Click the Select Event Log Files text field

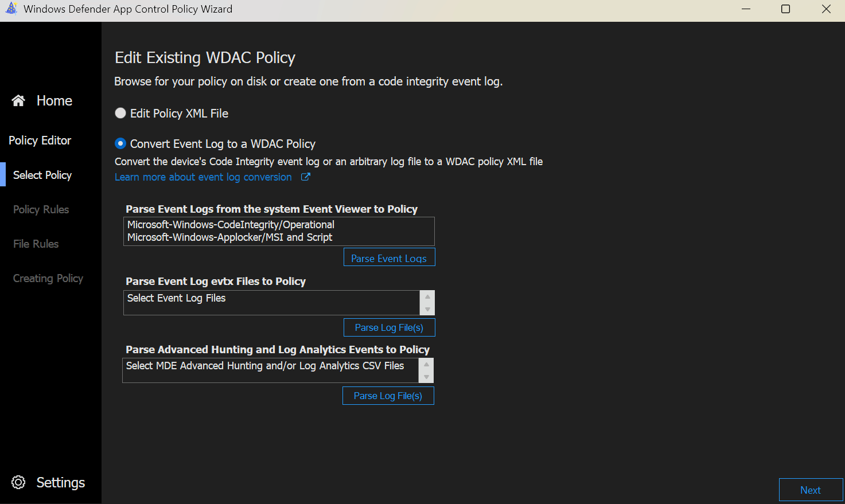[x=271, y=302]
